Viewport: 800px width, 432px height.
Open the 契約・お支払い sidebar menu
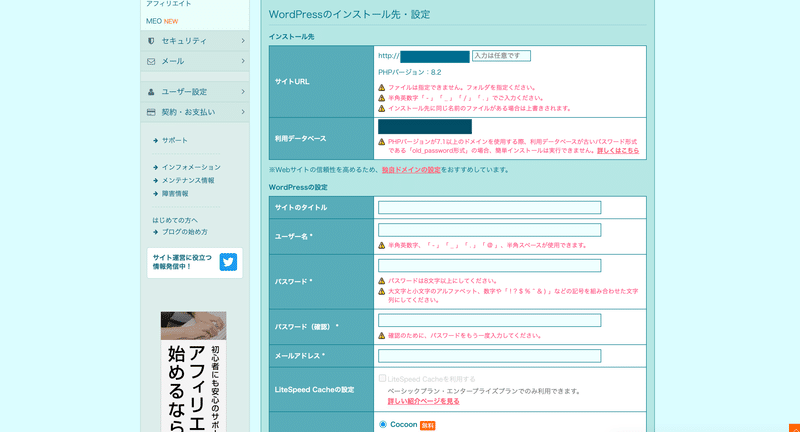tap(195, 112)
